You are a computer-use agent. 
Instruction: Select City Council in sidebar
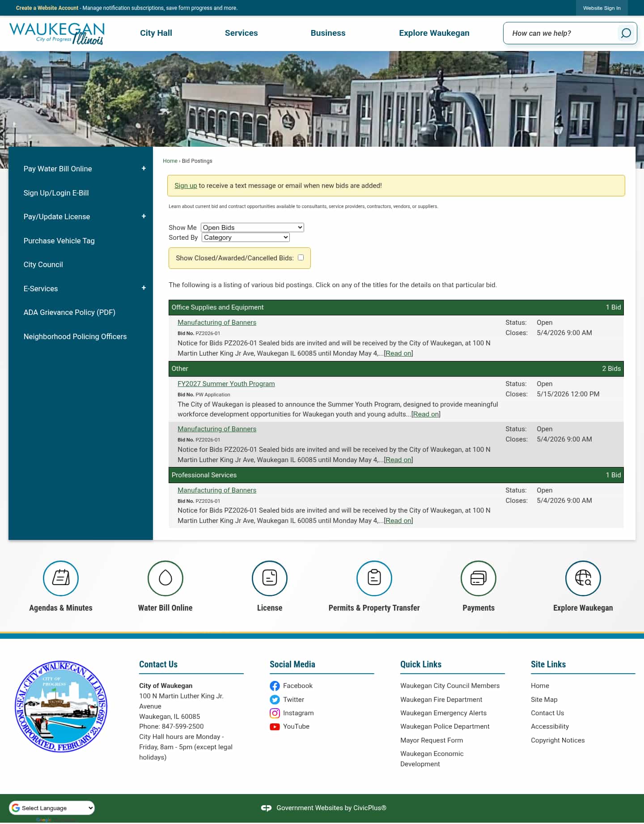(x=43, y=264)
